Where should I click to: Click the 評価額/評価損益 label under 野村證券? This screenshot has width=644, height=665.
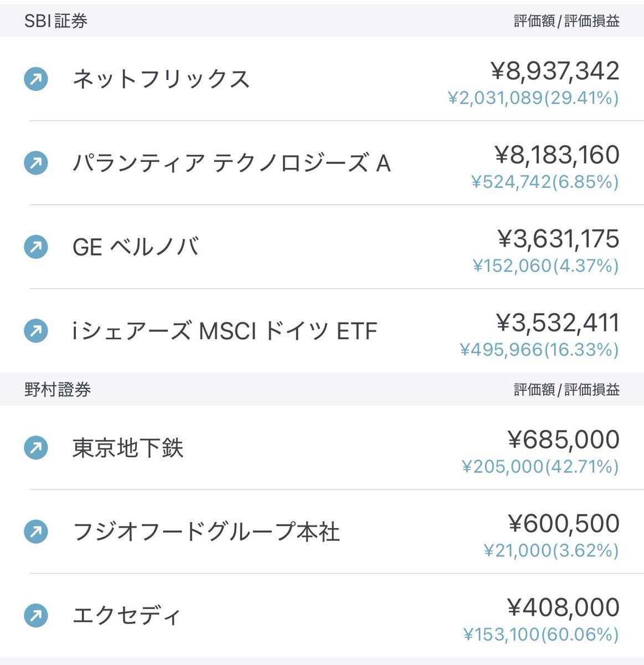pyautogui.click(x=566, y=390)
